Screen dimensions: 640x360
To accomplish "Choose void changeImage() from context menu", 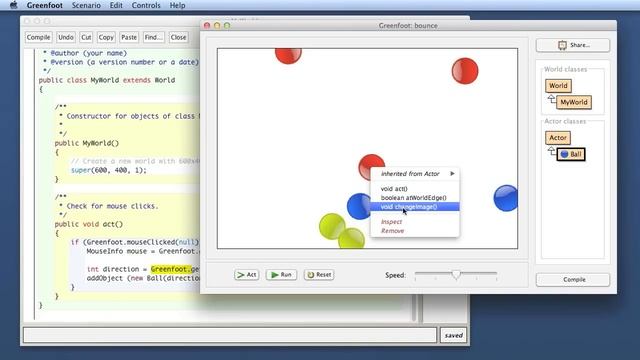I will (414, 207).
